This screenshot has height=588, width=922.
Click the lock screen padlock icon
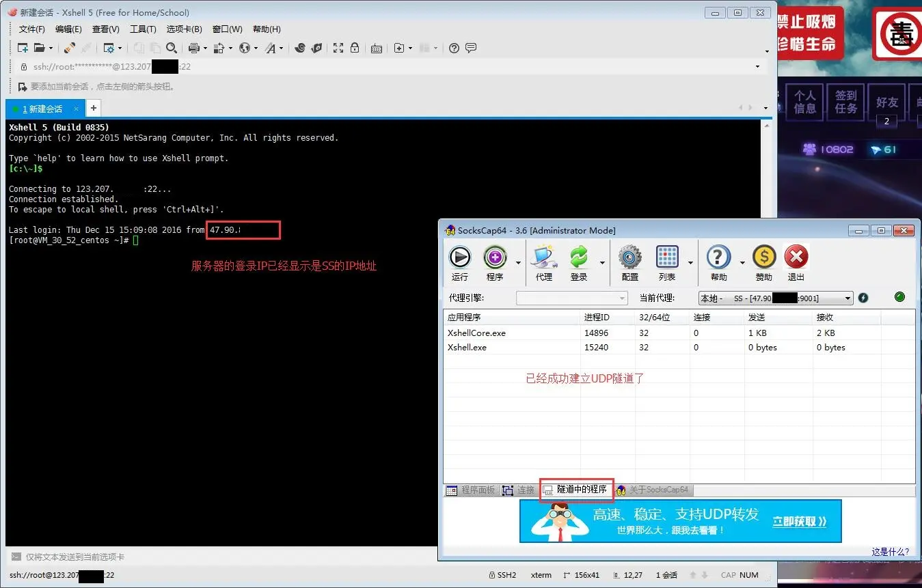(355, 48)
